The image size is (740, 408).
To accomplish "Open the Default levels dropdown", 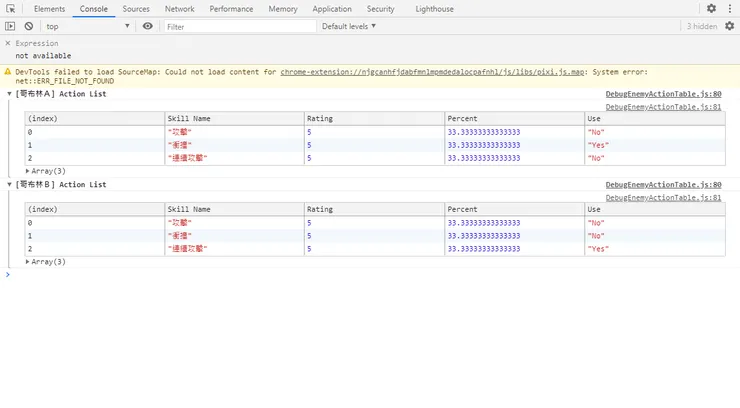I will 349,26.
